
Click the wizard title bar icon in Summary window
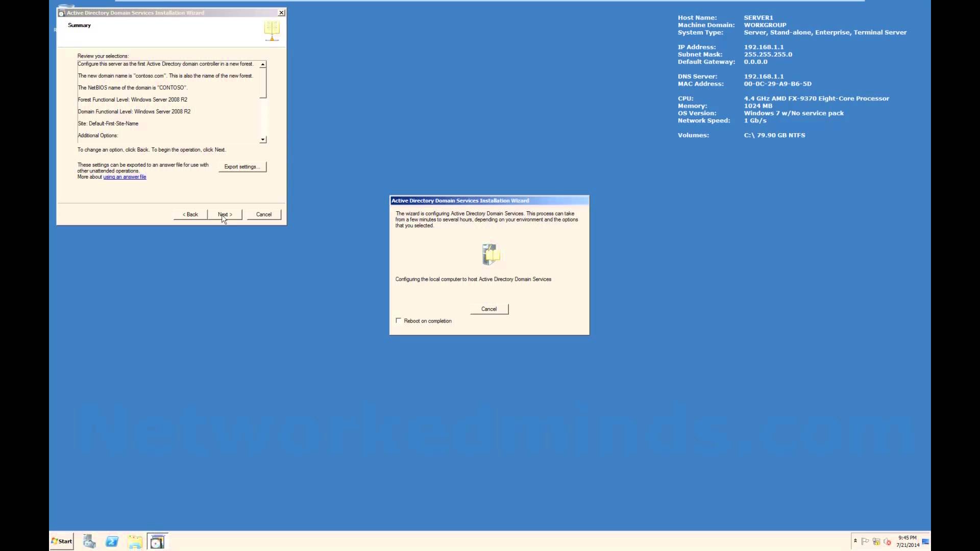62,13
